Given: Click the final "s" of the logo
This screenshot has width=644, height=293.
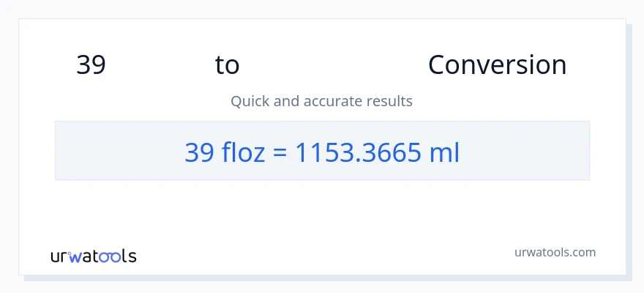Looking at the screenshot, I should (x=132, y=256).
